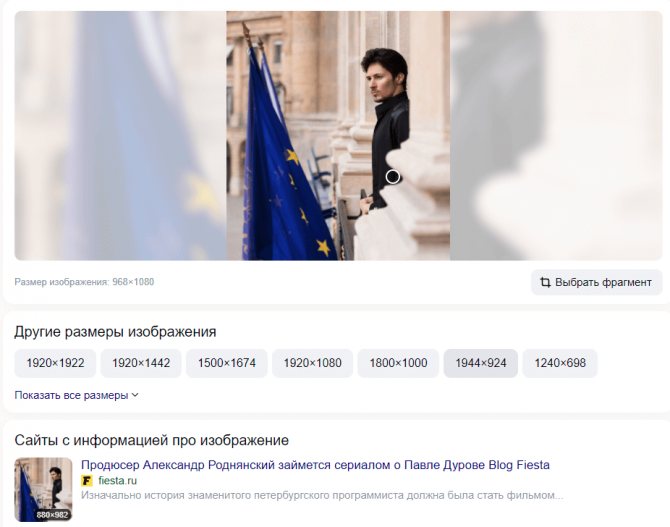670x527 pixels.
Task: Expand Показать все размеры list
Action: point(76,395)
